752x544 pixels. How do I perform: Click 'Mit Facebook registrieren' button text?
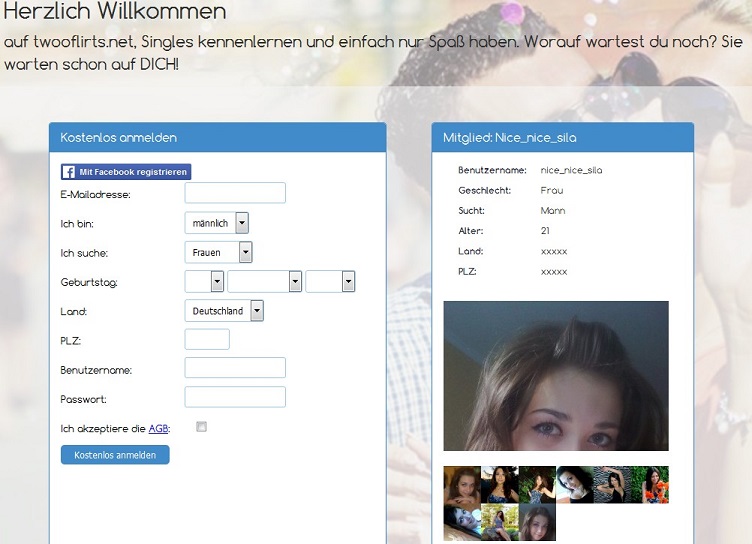point(133,172)
